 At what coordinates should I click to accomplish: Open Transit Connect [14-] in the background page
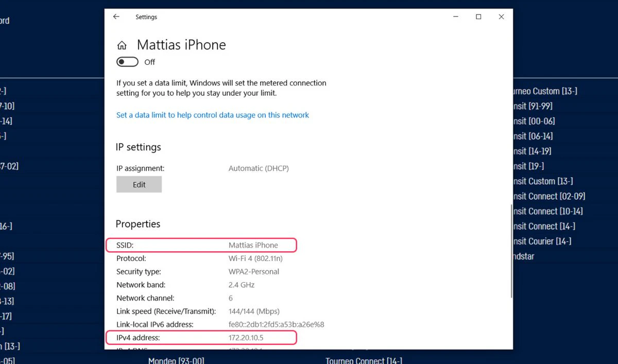(544, 226)
